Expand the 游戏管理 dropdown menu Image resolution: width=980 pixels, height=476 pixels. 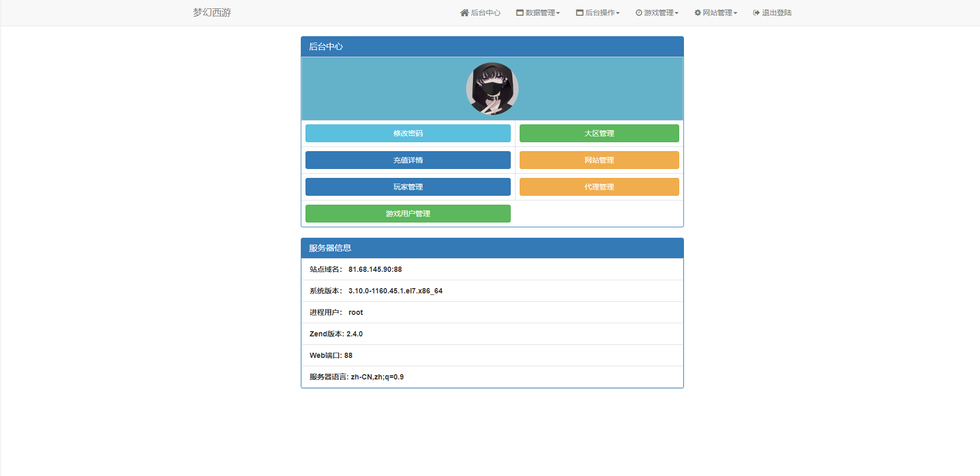click(657, 13)
